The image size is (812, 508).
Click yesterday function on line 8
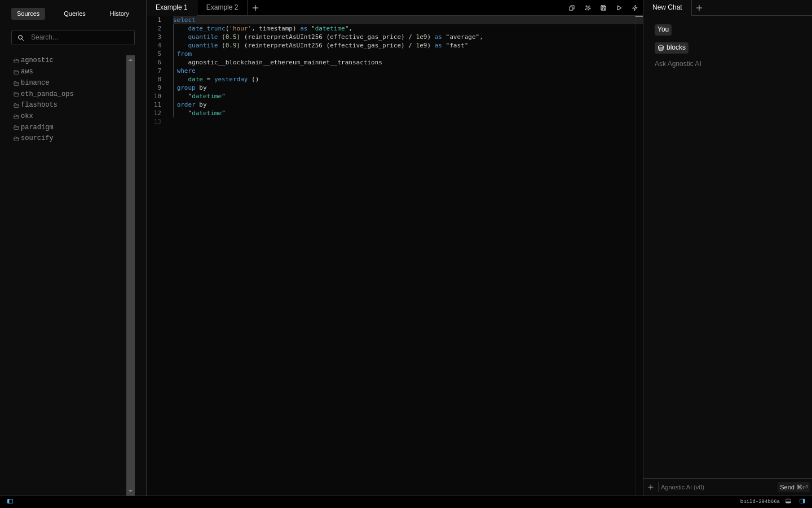click(231, 79)
